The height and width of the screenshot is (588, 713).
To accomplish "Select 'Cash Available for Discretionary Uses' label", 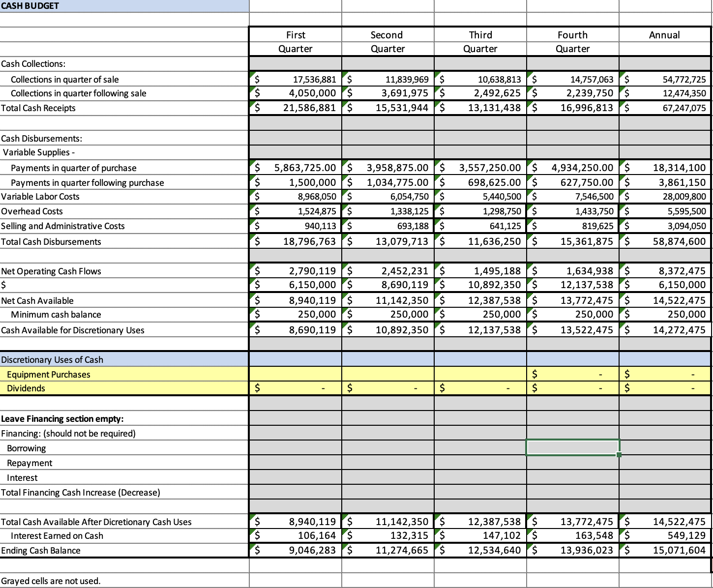I will click(73, 330).
